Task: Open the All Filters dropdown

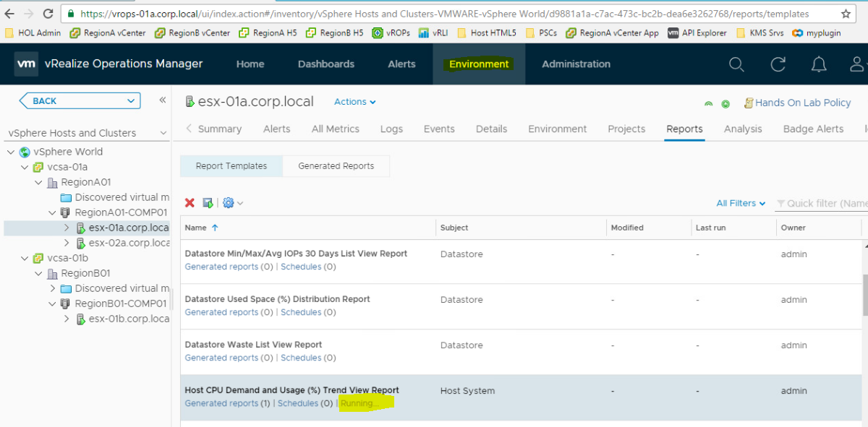Action: tap(741, 203)
